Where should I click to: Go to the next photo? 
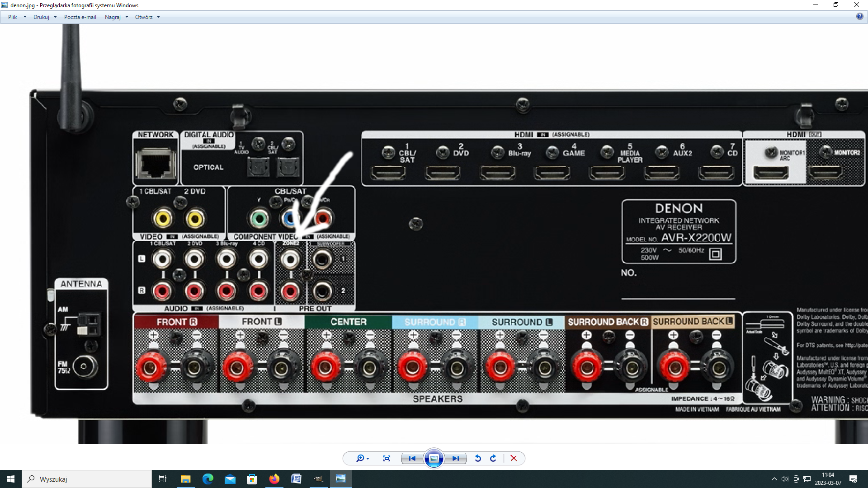pos(455,458)
